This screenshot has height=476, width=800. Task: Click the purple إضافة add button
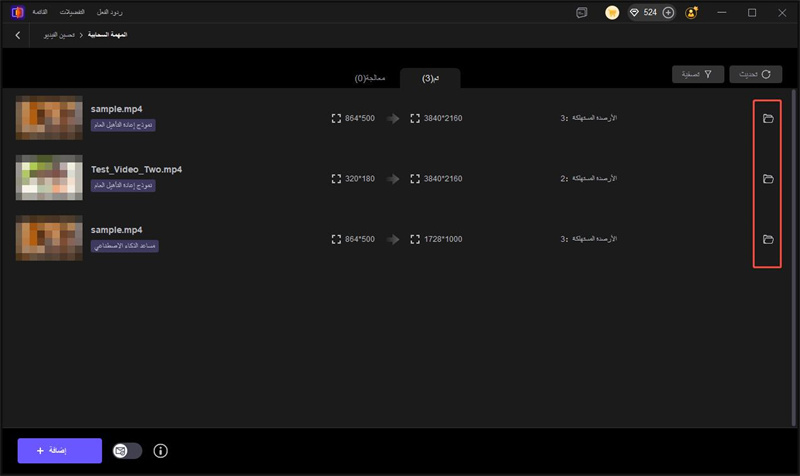(59, 451)
